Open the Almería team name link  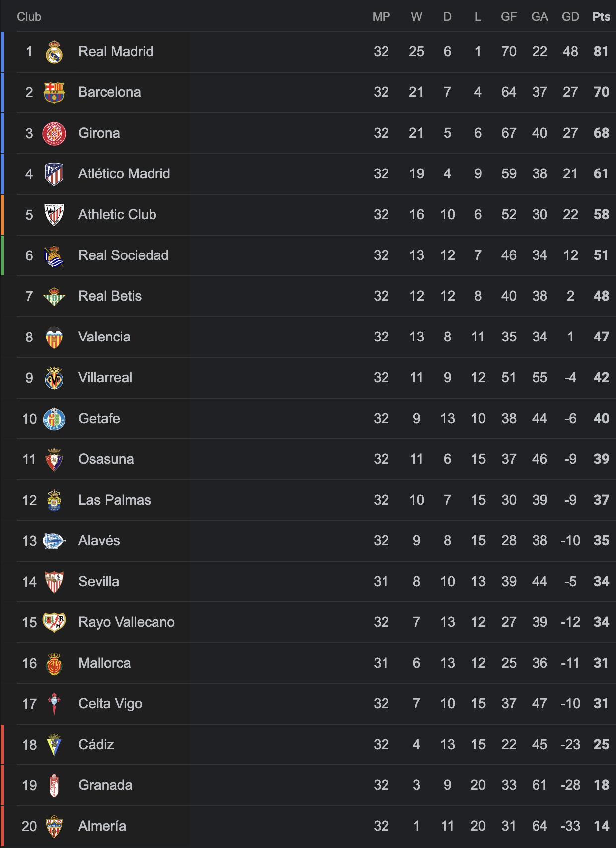point(102,826)
